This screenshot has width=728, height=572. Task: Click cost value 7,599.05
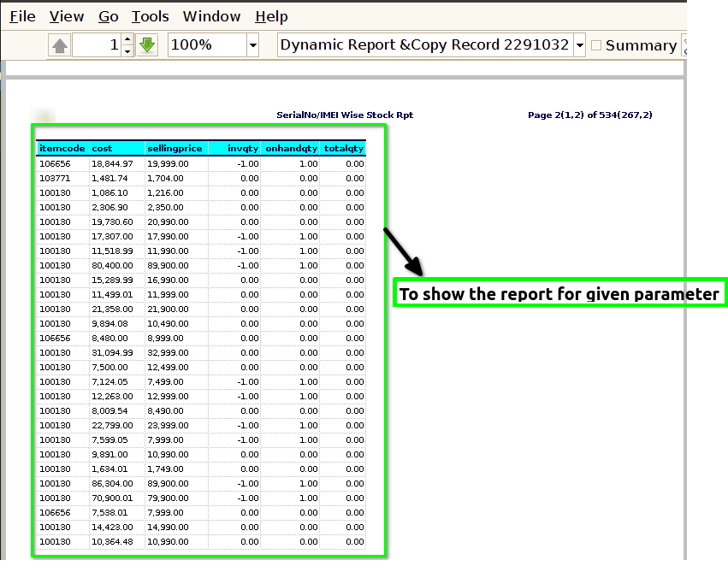109,439
